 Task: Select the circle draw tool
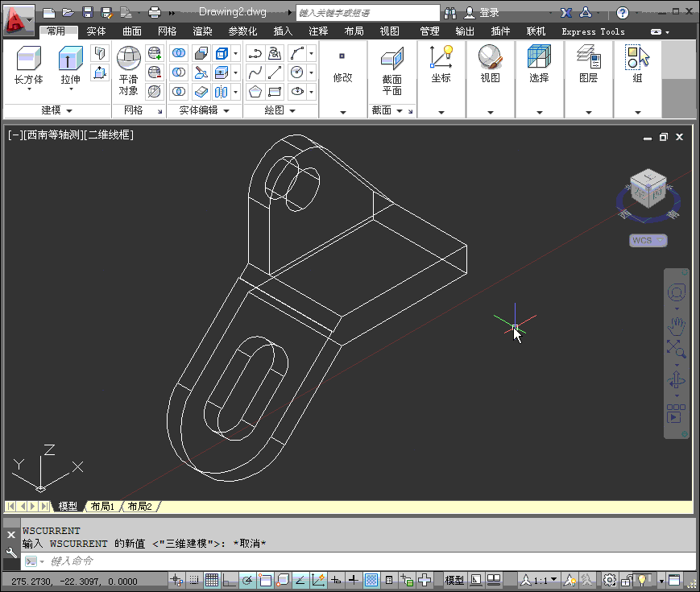[297, 72]
